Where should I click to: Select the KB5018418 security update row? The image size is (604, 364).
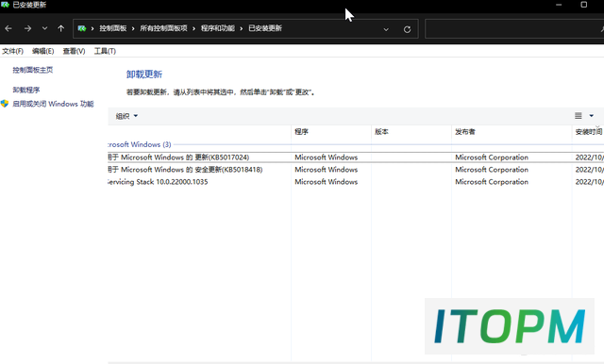pyautogui.click(x=356, y=170)
